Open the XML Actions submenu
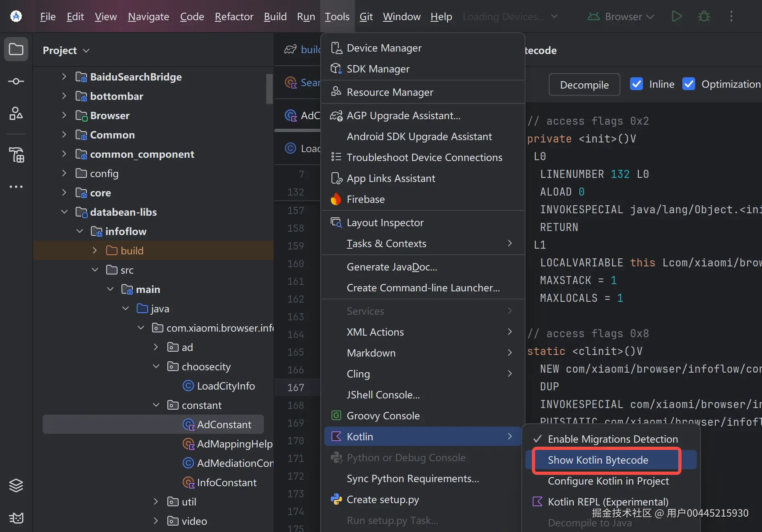Image resolution: width=762 pixels, height=532 pixels. point(422,332)
